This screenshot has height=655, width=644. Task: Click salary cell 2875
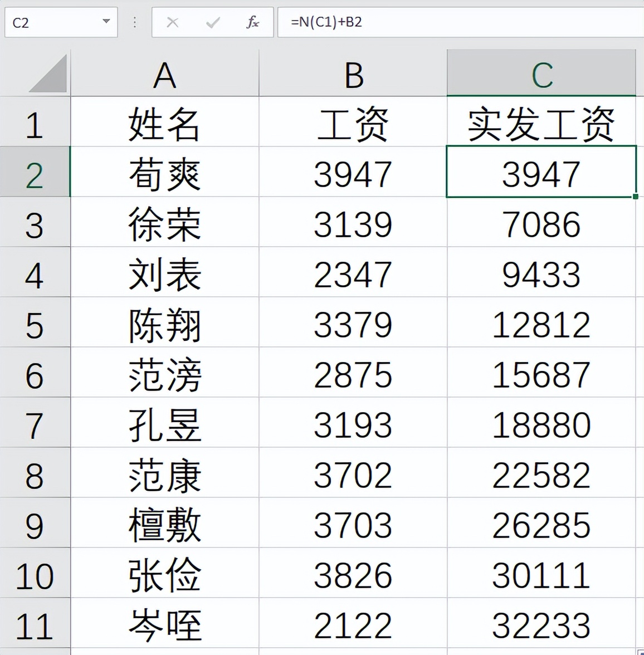(353, 372)
